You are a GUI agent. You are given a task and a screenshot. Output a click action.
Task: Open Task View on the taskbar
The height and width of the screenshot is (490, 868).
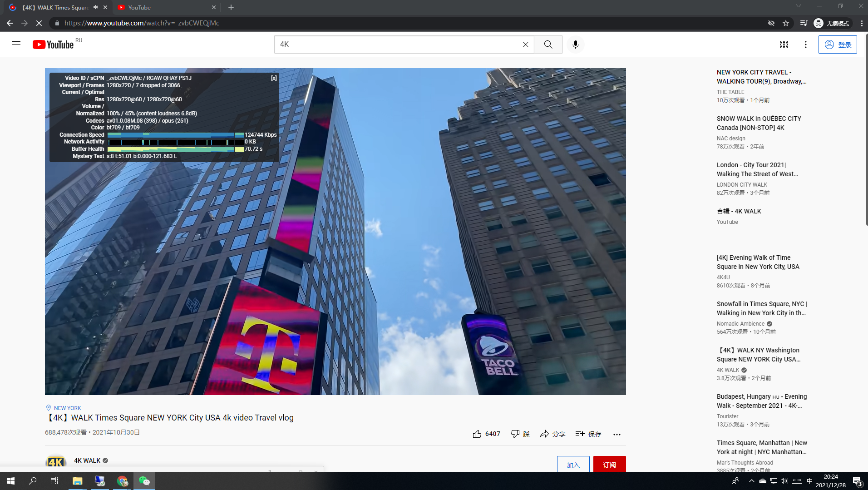pos(54,481)
